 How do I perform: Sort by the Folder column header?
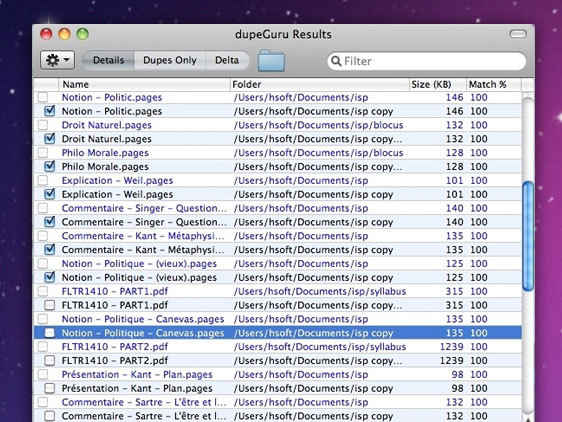click(320, 84)
